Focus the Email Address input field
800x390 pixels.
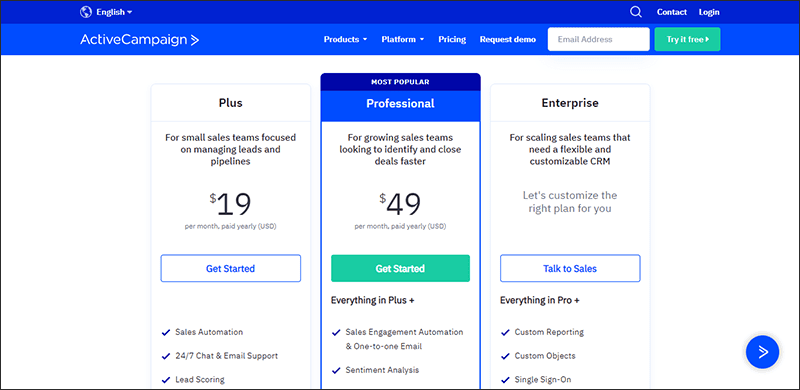click(598, 39)
